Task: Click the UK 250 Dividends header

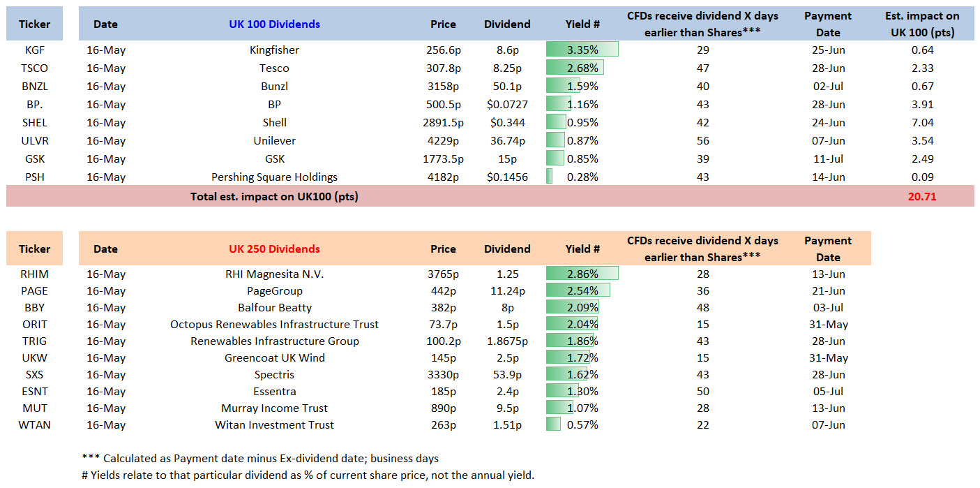Action: point(274,249)
